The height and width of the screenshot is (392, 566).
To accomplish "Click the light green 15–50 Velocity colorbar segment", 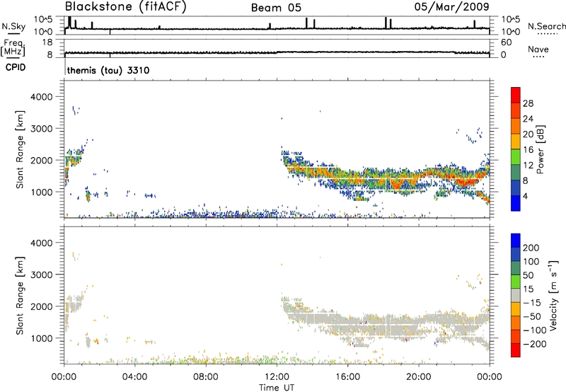I will pyautogui.click(x=516, y=282).
